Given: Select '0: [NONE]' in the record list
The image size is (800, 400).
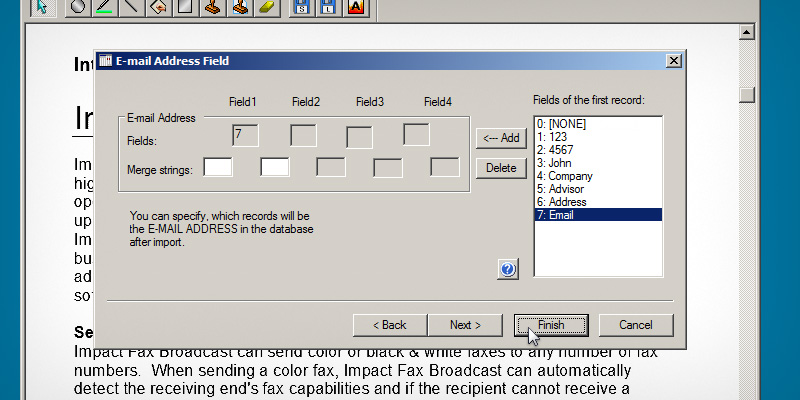Looking at the screenshot, I should 560,124.
